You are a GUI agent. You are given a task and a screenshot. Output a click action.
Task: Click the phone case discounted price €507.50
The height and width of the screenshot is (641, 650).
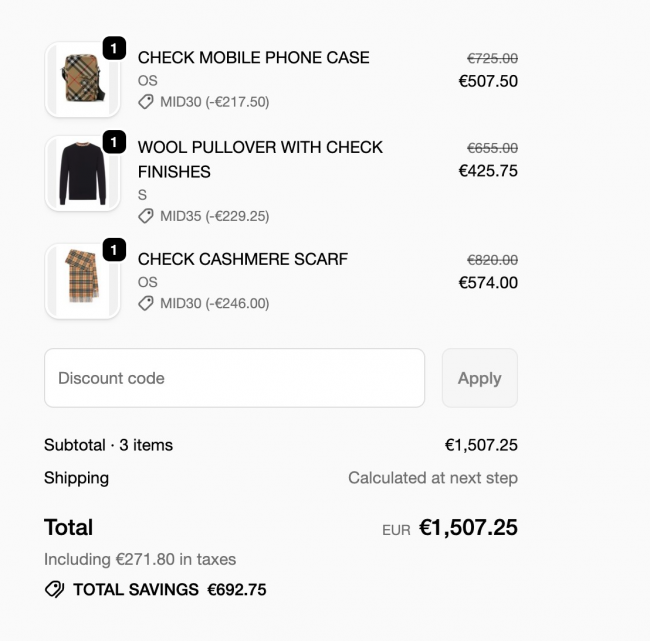[488, 81]
